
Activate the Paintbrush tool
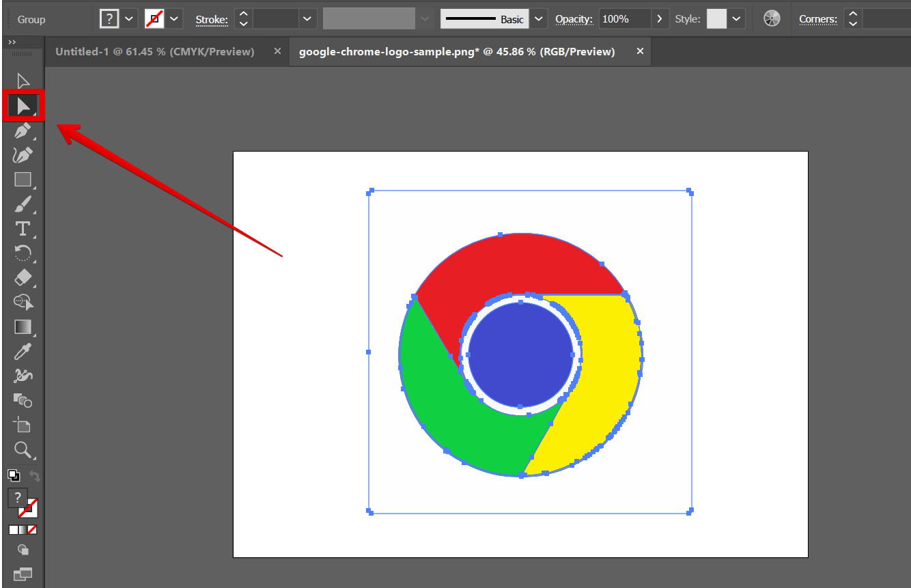pos(23,204)
